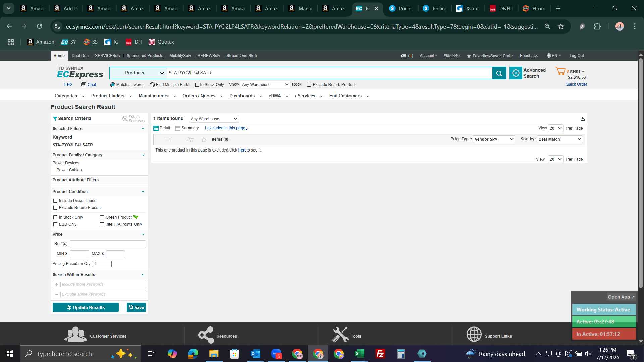Open upper View 20 Per Page dropdown

[555, 128]
